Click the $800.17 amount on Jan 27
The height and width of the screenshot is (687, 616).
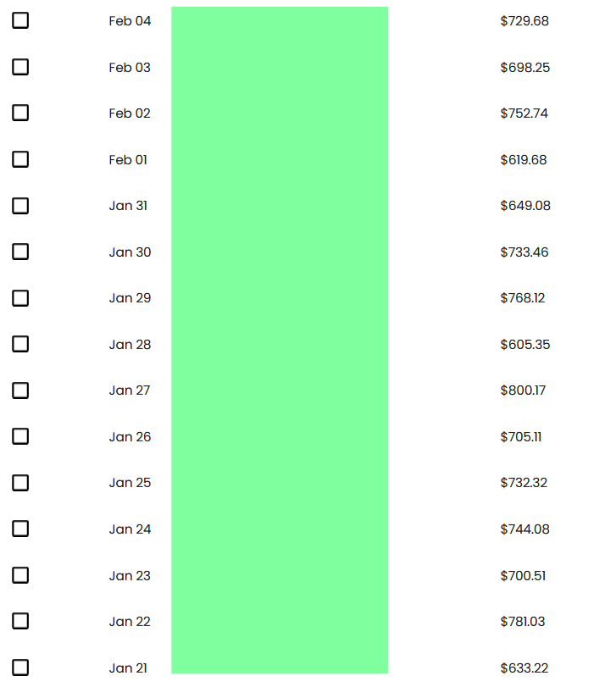point(523,391)
